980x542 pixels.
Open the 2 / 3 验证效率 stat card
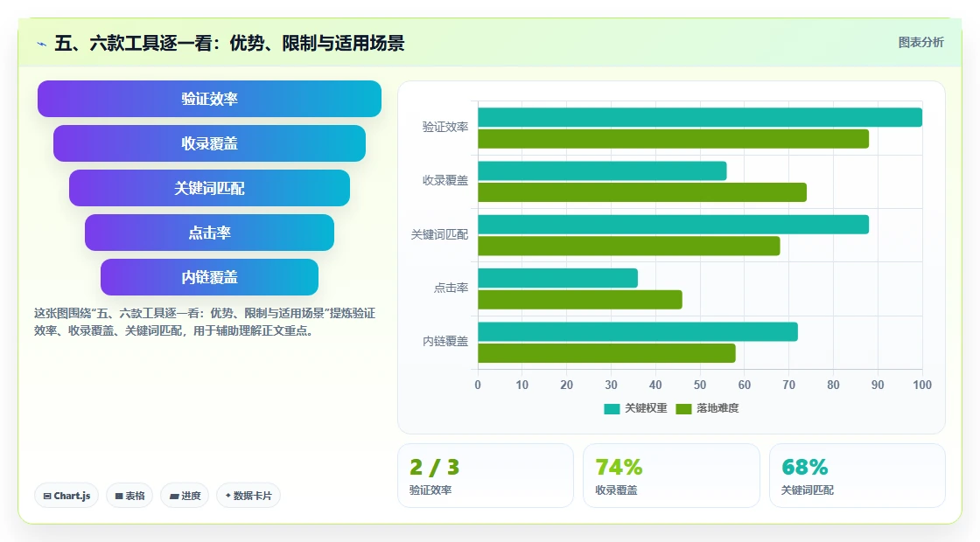486,476
